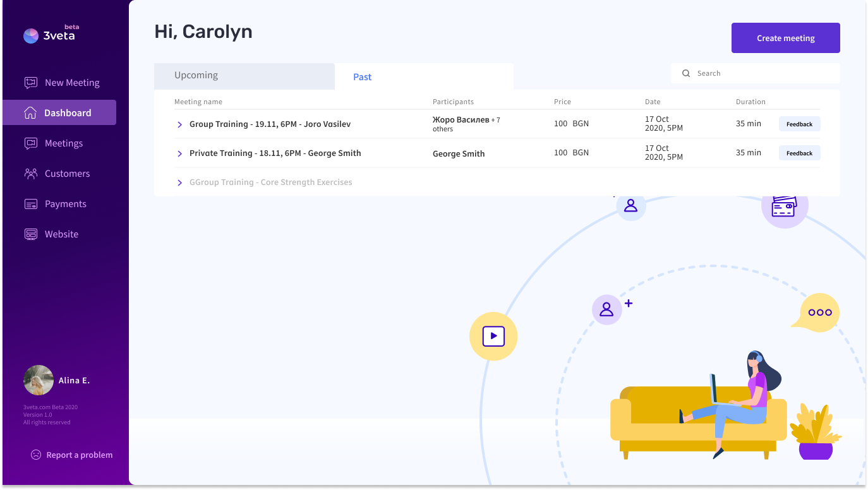Click the Dashboard house icon
Screen dimensions: 868x490
[x=30, y=113]
